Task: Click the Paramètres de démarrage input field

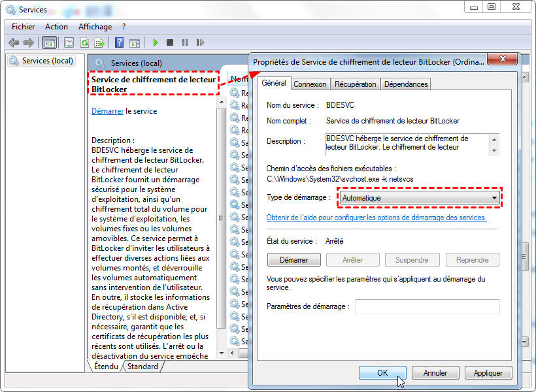Action: [427, 306]
